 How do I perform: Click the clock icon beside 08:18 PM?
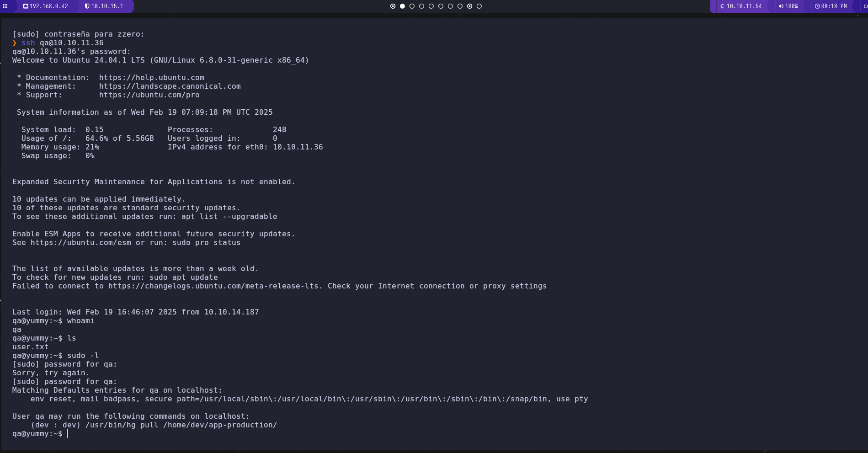coord(817,6)
